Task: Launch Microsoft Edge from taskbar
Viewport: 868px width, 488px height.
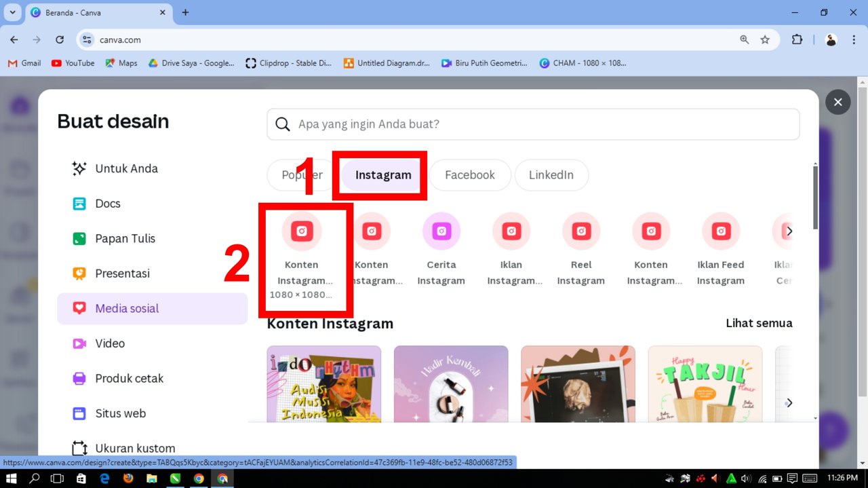Action: 104,478
